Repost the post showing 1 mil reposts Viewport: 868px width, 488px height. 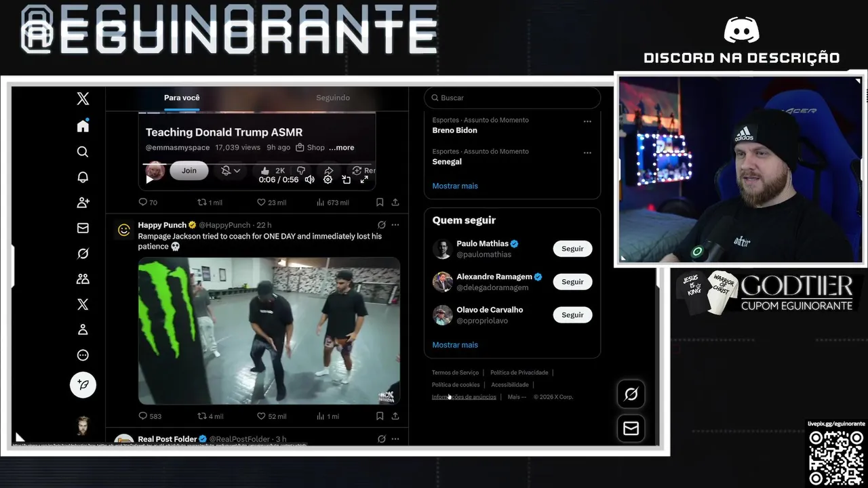coord(210,202)
